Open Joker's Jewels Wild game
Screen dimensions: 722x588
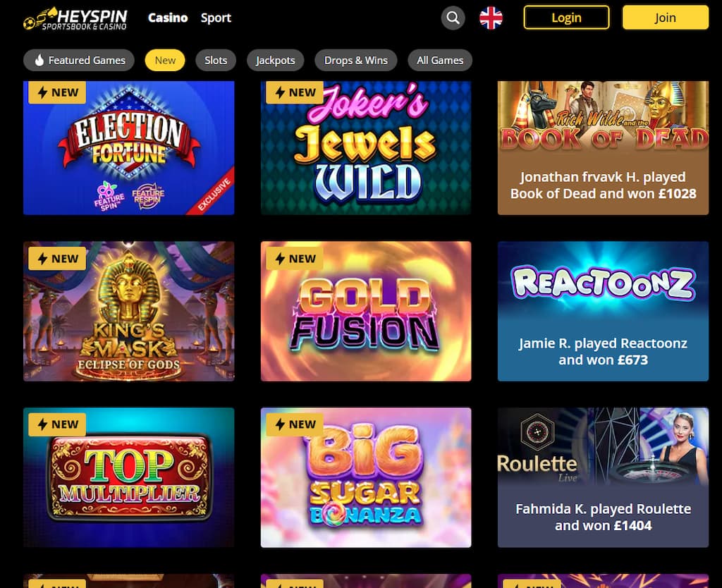pos(366,148)
